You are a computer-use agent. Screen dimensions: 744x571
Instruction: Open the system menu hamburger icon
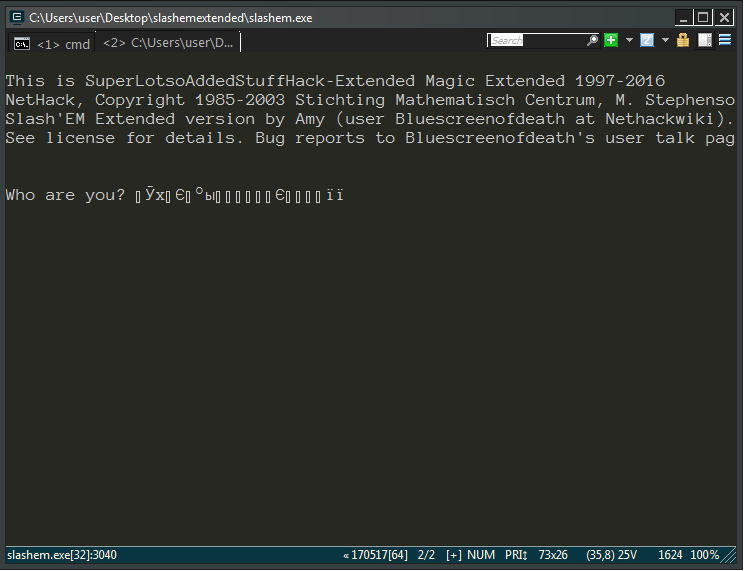tap(725, 40)
